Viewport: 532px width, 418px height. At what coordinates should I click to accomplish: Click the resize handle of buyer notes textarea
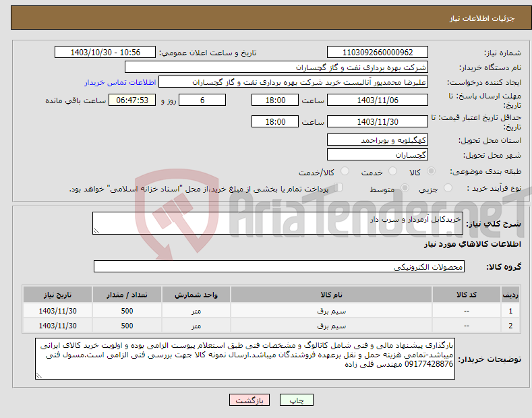coord(39,376)
